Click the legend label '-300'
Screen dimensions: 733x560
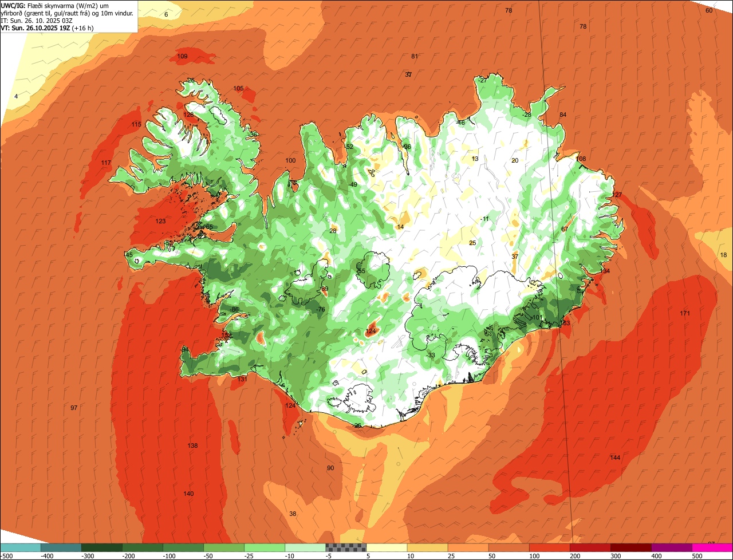tap(88, 555)
